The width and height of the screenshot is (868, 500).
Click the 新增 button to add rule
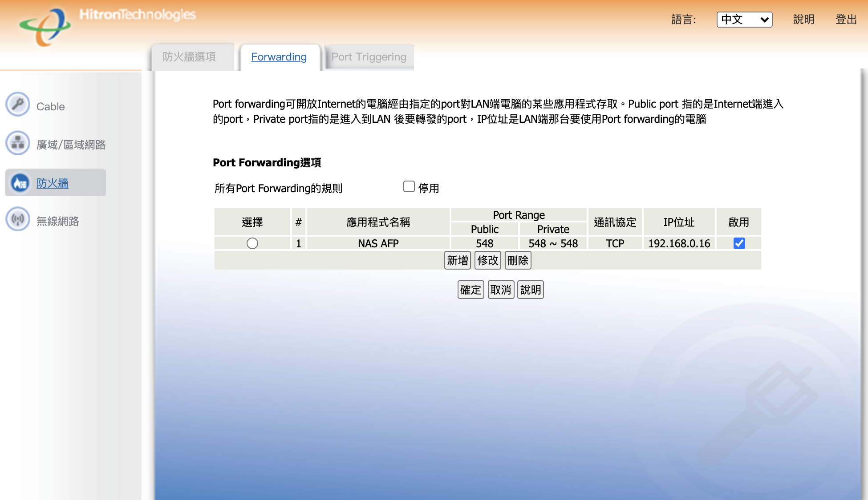(458, 260)
